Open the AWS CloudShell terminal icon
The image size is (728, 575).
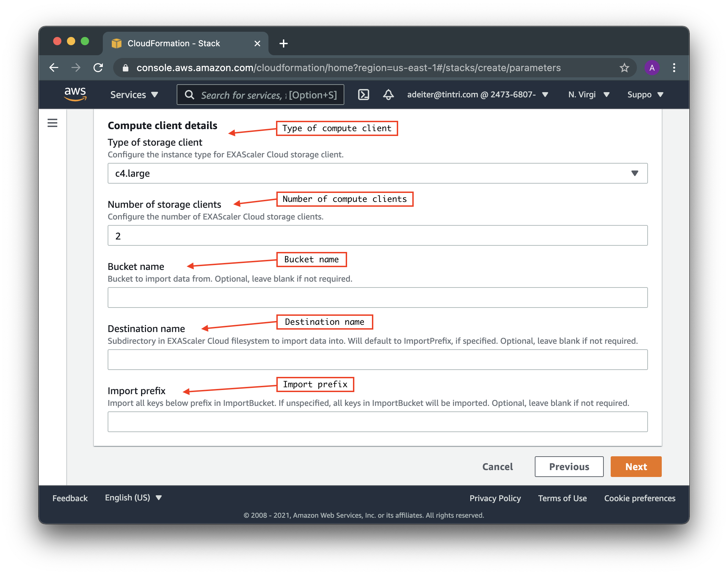coord(364,95)
